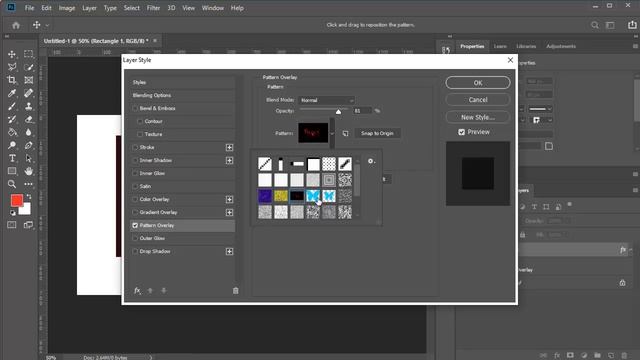The height and width of the screenshot is (360, 640).
Task: Add another Drop Shadow with plus button
Action: click(x=229, y=251)
